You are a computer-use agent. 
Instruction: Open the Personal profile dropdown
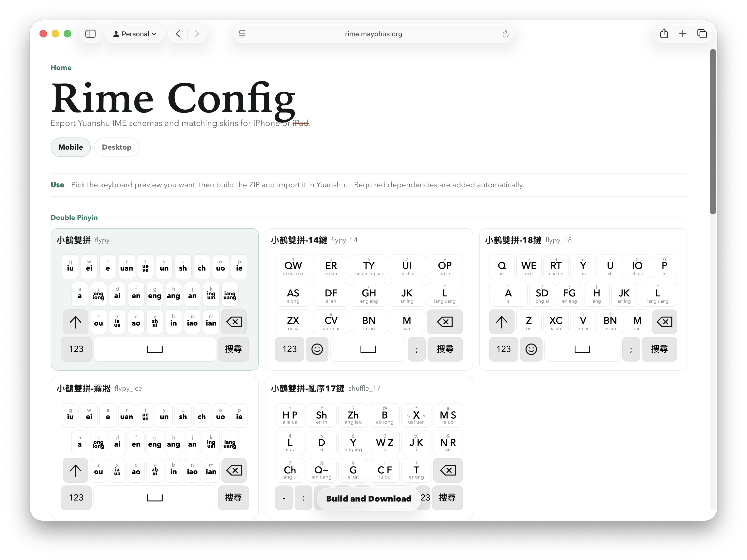tap(135, 34)
